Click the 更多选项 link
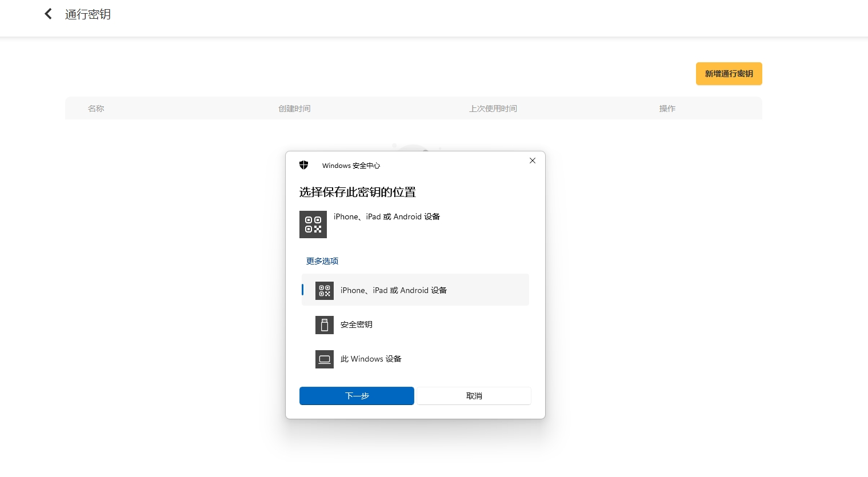The image size is (868, 477). [x=322, y=261]
